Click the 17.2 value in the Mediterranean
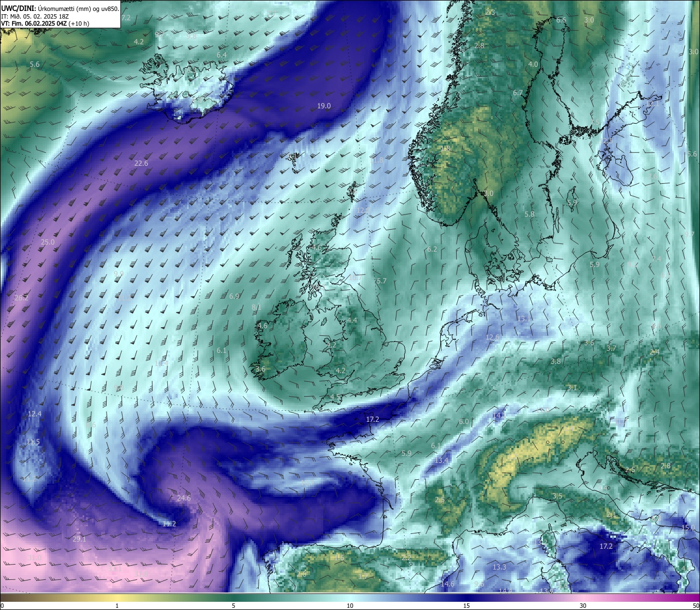700x610 pixels. pos(606,546)
